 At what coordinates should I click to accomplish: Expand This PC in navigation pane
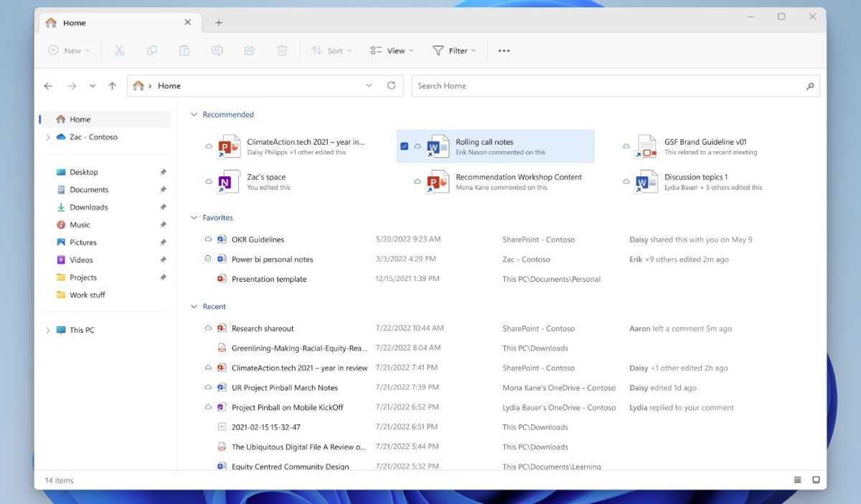(x=48, y=331)
